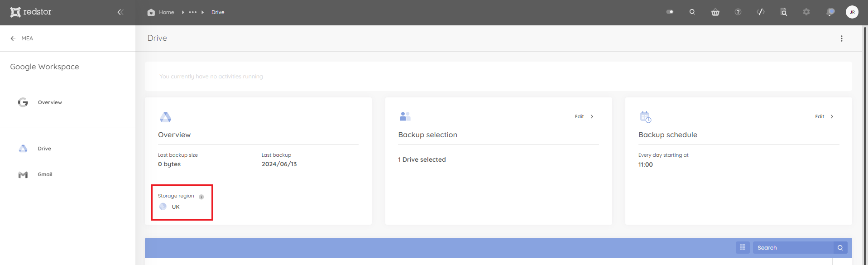Click the Google Workspace heading
The width and height of the screenshot is (868, 265).
[x=44, y=67]
